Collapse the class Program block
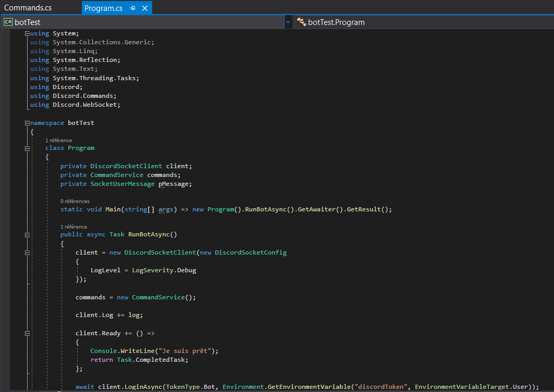 tap(27, 148)
